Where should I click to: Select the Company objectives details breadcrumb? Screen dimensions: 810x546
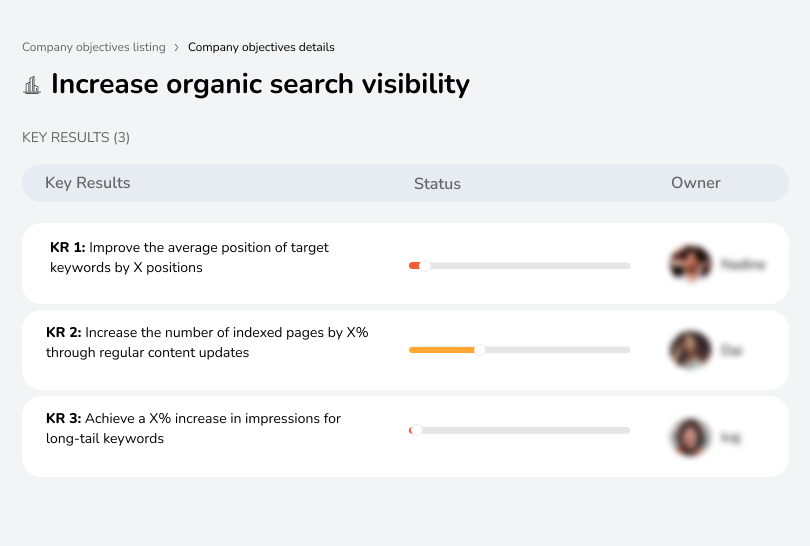click(261, 47)
